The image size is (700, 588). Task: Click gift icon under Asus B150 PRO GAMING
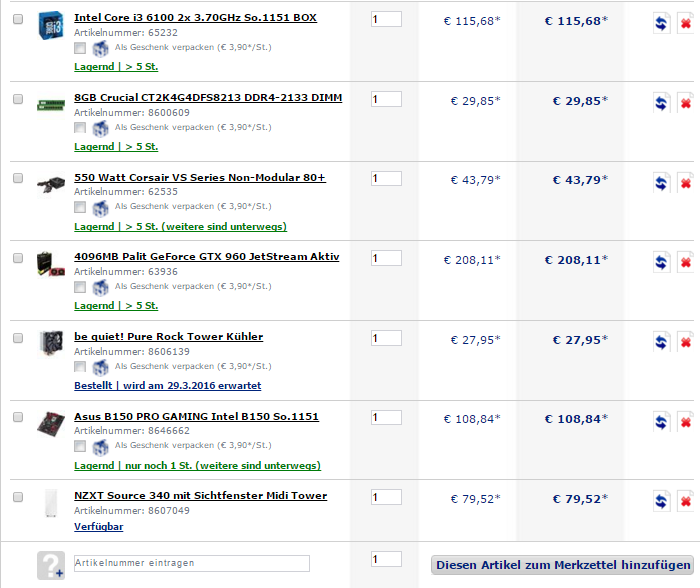coord(100,446)
